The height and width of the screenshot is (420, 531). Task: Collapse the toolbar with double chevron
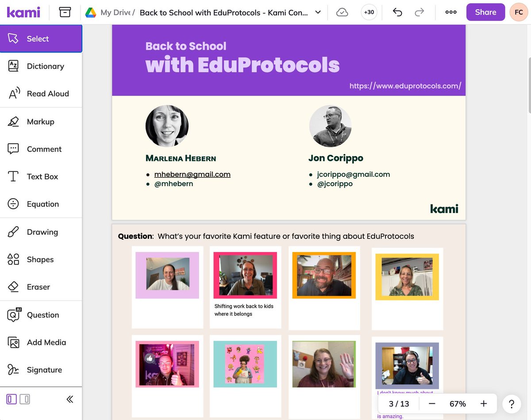(x=69, y=399)
